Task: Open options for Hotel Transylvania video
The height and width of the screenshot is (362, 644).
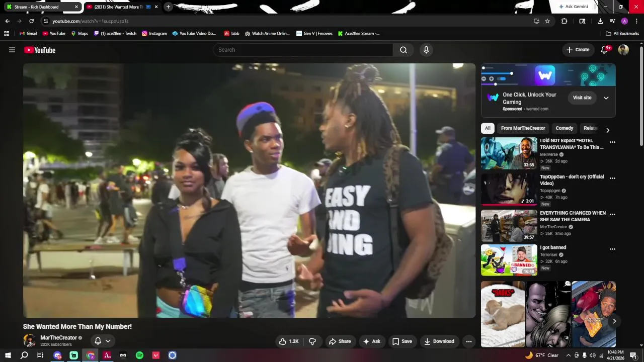Action: (612, 142)
